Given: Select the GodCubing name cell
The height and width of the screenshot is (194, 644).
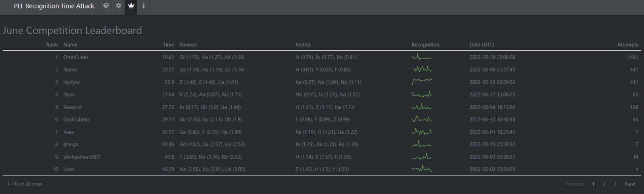Looking at the screenshot, I should 76,119.
